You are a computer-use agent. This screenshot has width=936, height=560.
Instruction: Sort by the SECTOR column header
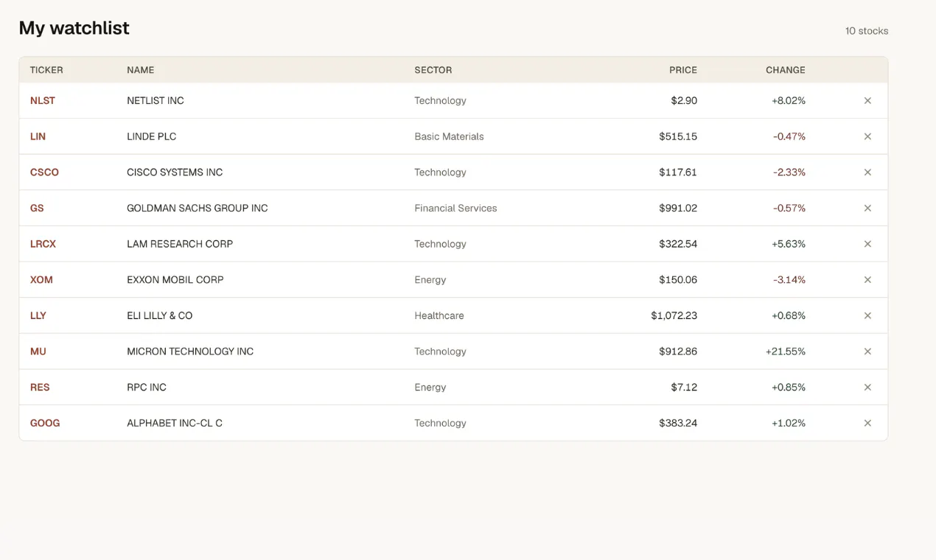433,70
